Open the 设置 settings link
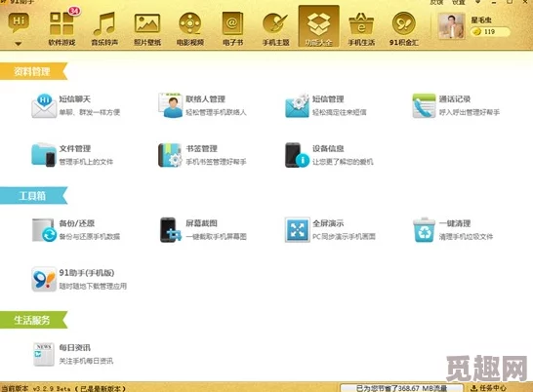The image size is (533, 392). (458, 2)
